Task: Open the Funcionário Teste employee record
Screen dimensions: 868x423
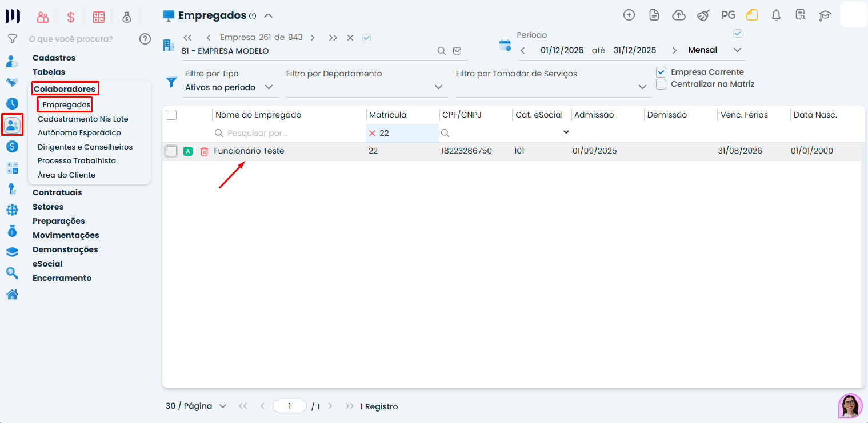Action: tap(249, 151)
